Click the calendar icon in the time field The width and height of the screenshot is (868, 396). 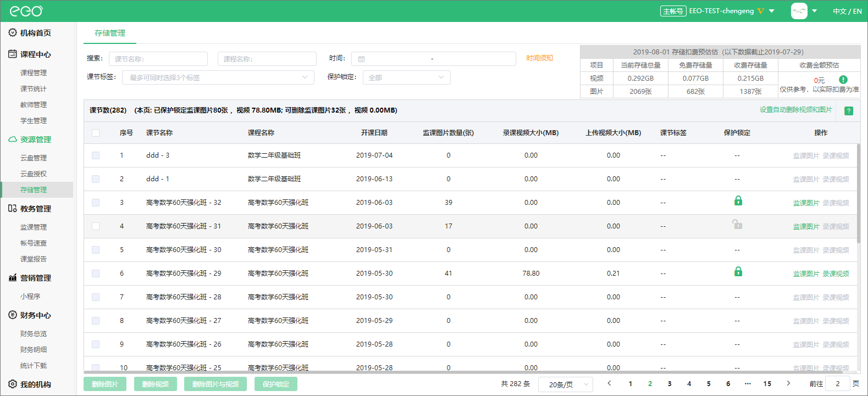coord(361,59)
